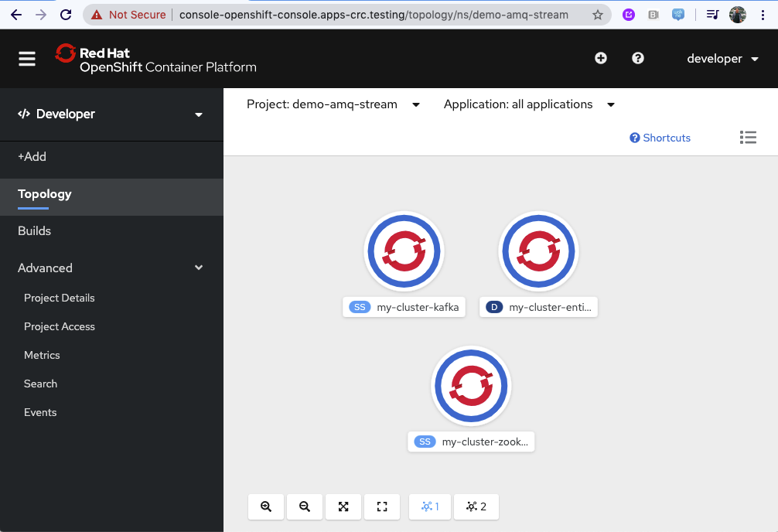Open the Project demo-amq-stream dropdown
Screen dimensions: 778x532
pyautogui.click(x=333, y=104)
